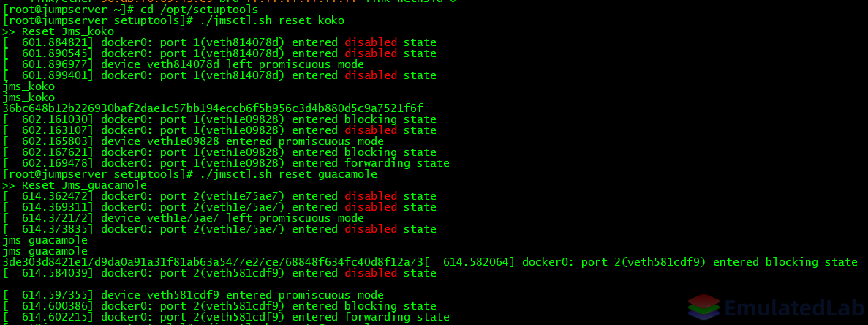
Task: Click "veth581cdf9 entered promiscuous mode" line
Action: (x=193, y=295)
